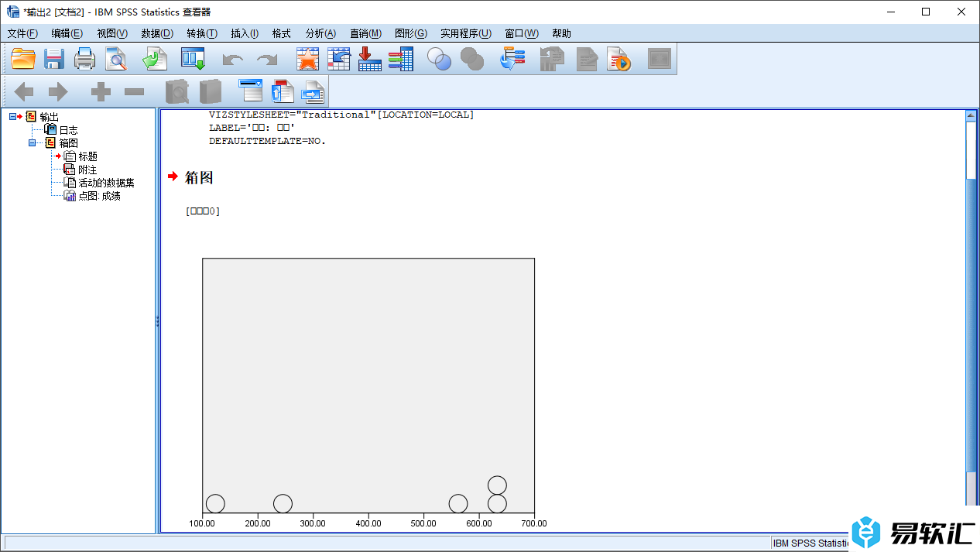Viewport: 980px width, 552px height.
Task: Collapse the 输出 root tree node
Action: (x=12, y=116)
